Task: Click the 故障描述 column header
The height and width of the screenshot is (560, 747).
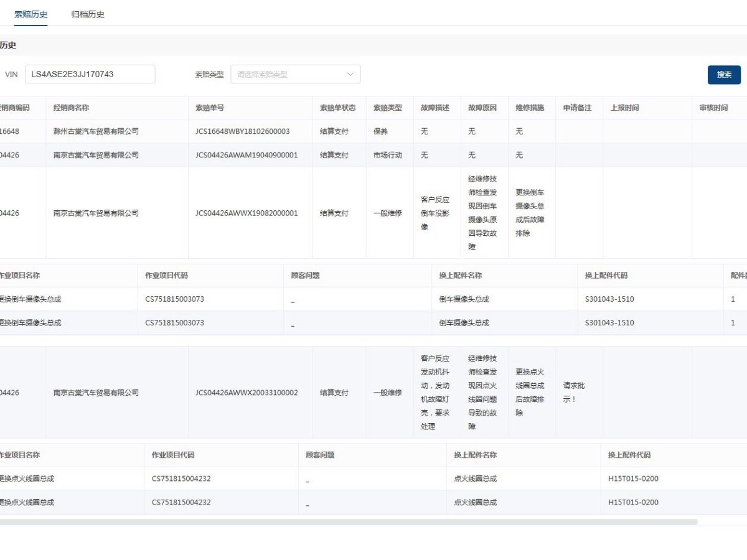Action: point(435,108)
